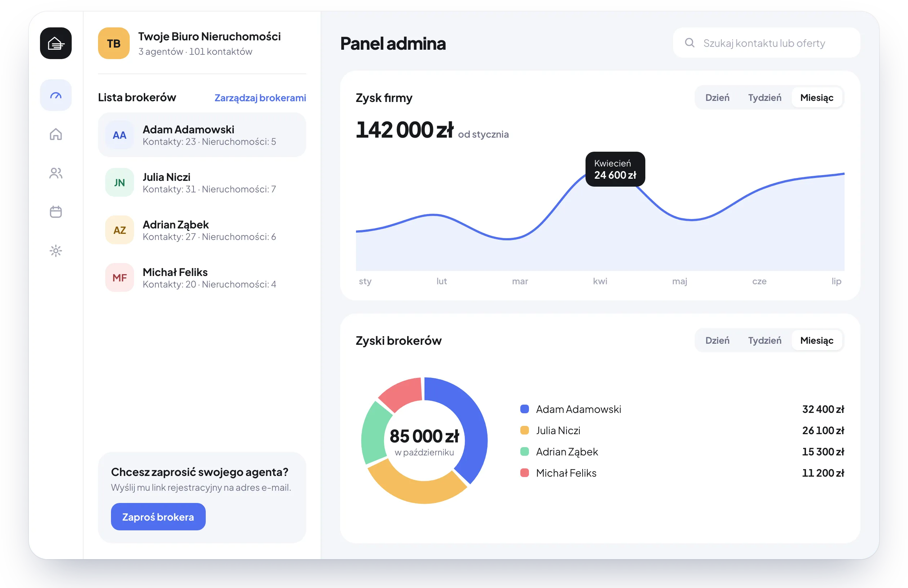
Task: Open Zarządzaj brokerami link
Action: point(260,98)
